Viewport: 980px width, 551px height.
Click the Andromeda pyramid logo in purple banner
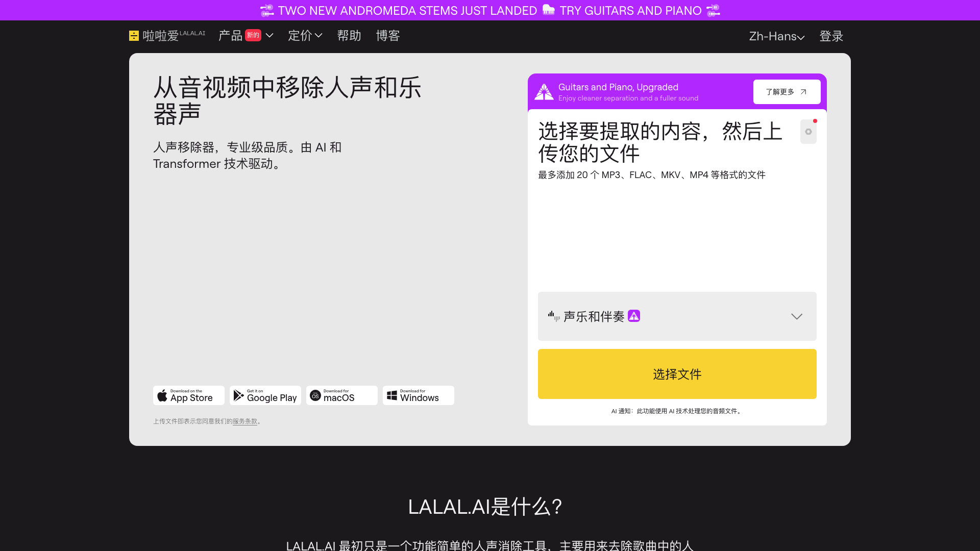pos(544,92)
